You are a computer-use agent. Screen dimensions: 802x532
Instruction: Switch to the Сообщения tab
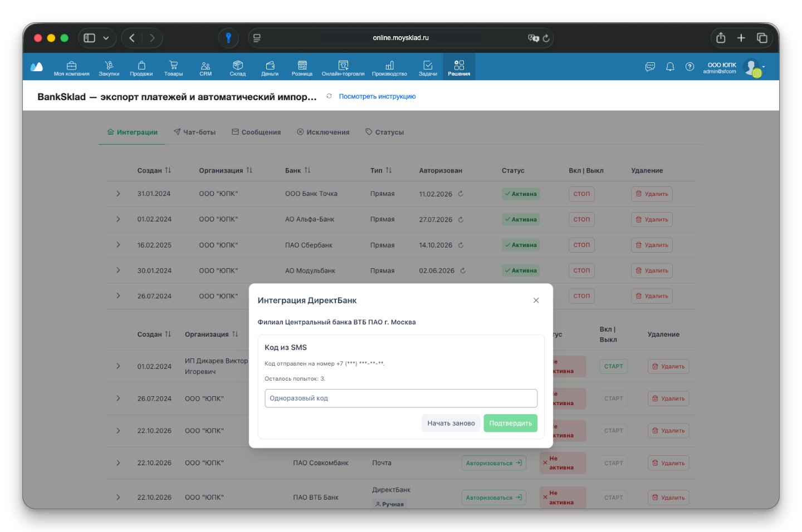(x=256, y=132)
